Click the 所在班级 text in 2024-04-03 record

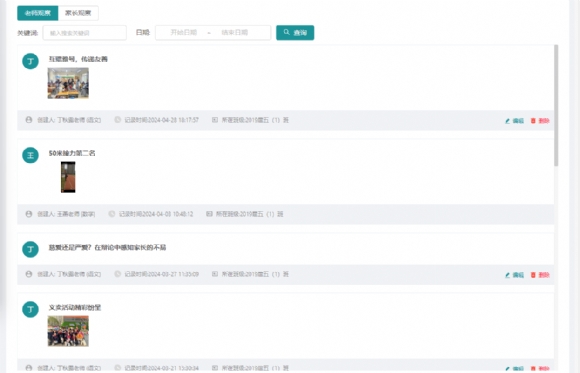(x=250, y=214)
